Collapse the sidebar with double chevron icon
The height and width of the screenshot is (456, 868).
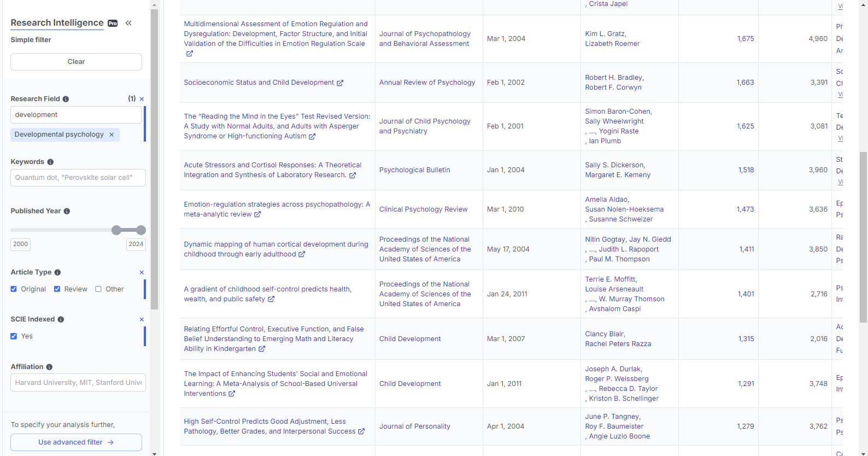tap(128, 23)
